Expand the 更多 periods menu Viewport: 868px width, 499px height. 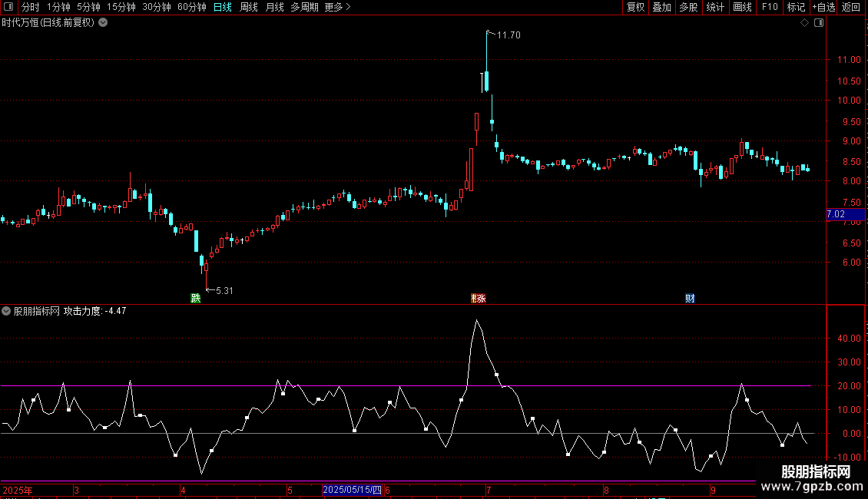[x=337, y=7]
